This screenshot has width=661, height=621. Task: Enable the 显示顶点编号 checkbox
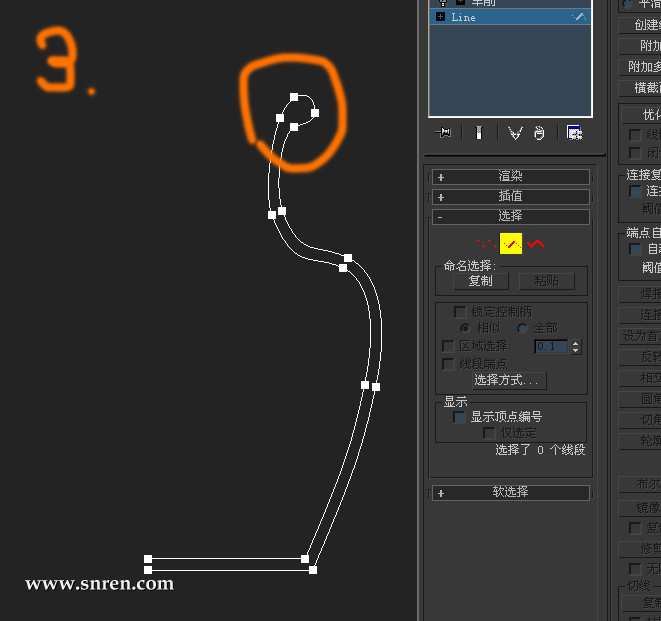click(x=459, y=417)
